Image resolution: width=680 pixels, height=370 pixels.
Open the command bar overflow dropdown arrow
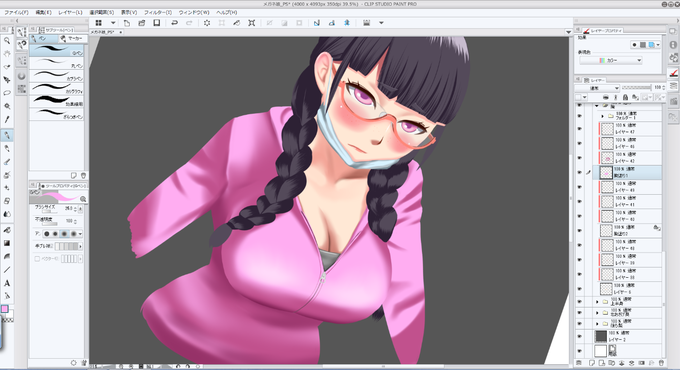(381, 23)
